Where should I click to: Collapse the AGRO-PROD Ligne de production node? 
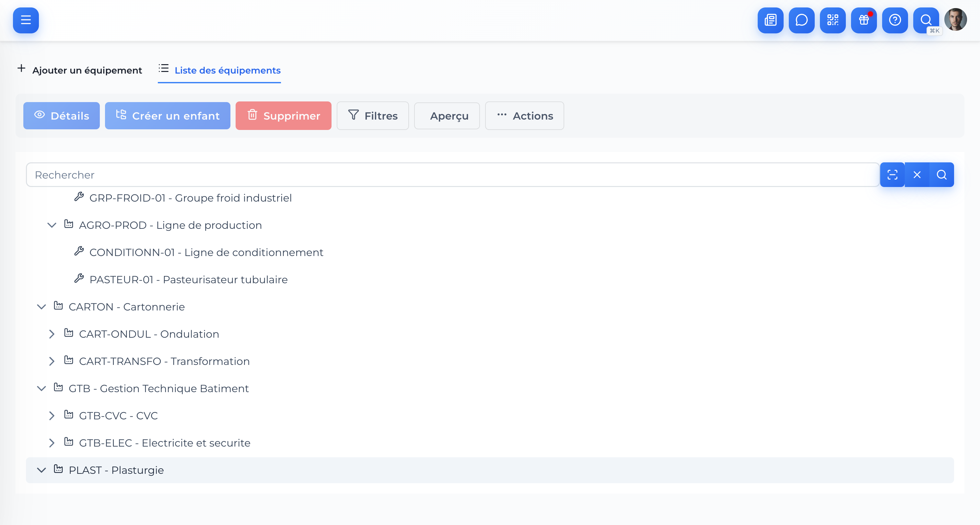[52, 225]
